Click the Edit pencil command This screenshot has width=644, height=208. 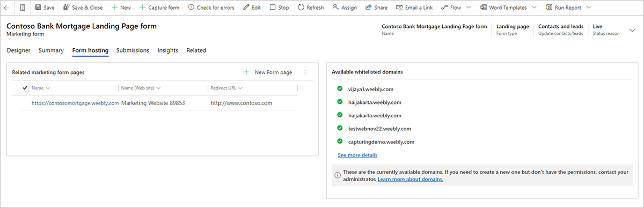pos(252,8)
